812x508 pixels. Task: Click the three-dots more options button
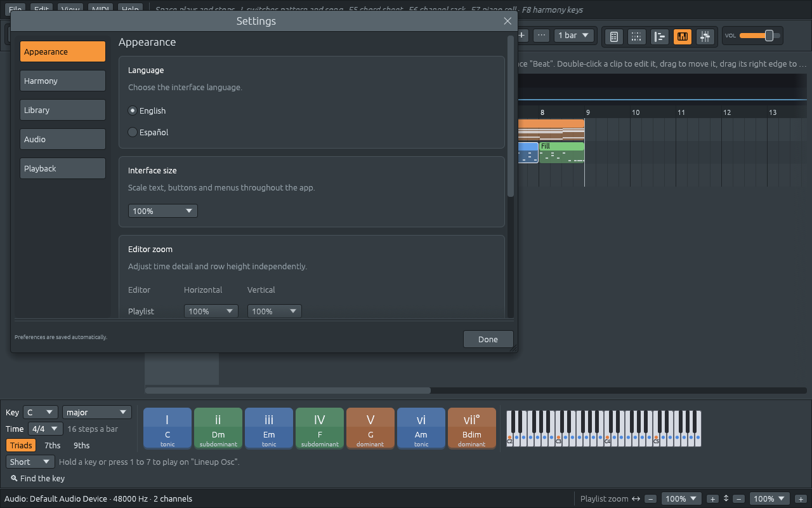(x=541, y=36)
